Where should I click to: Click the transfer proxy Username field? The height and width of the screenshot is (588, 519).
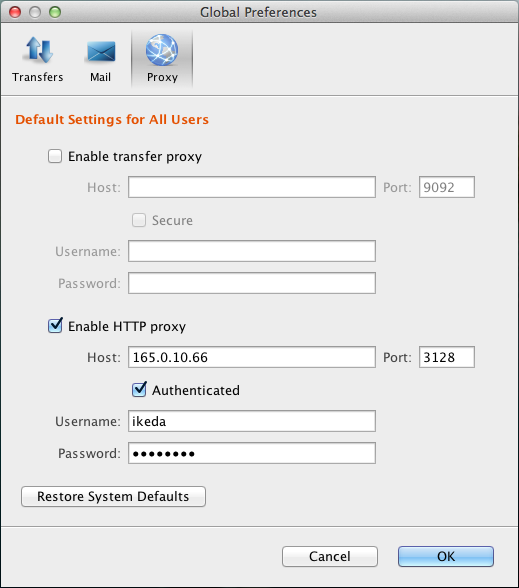[252, 251]
